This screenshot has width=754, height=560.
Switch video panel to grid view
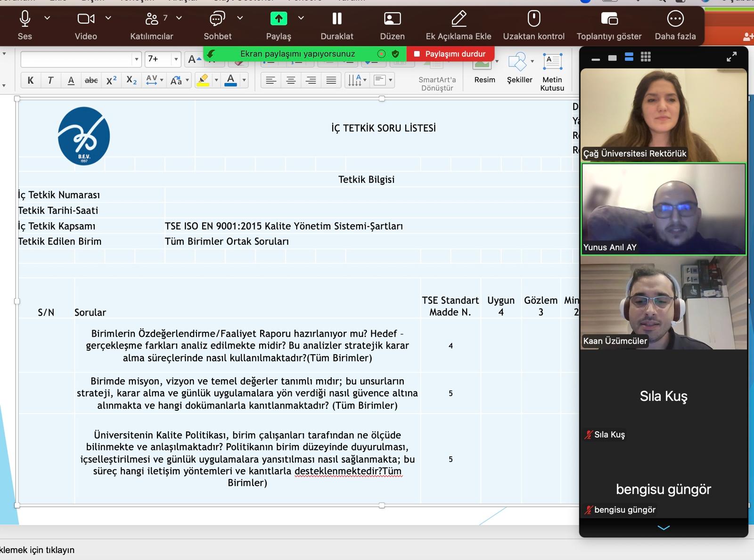646,57
